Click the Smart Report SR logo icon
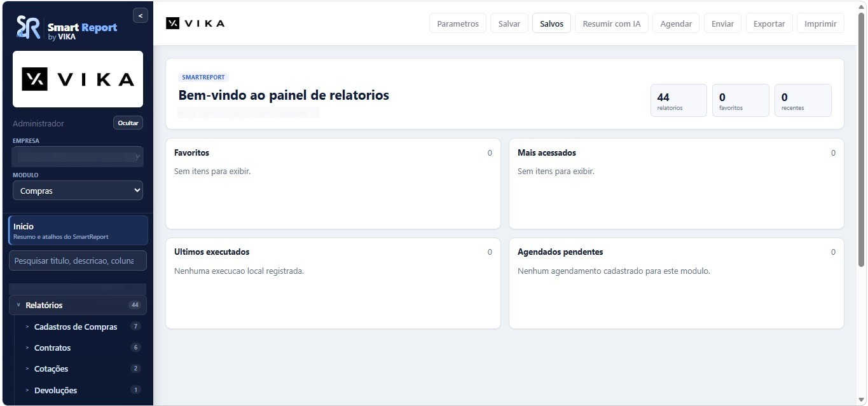The width and height of the screenshot is (868, 406). point(29,27)
